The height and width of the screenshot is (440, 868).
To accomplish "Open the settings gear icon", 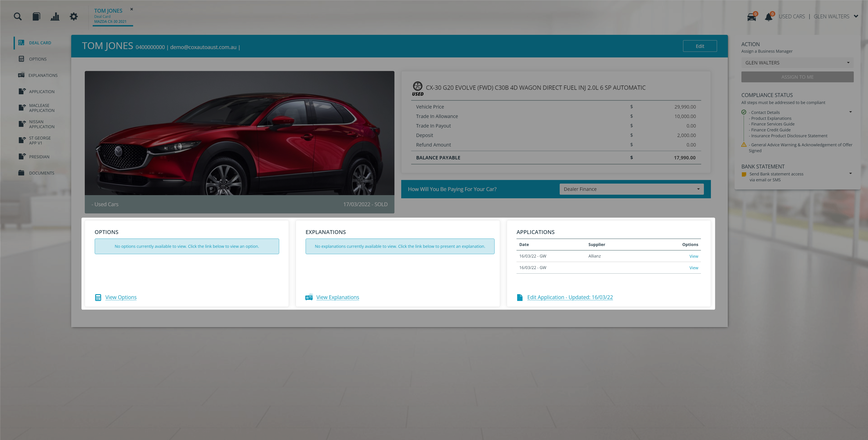I will (x=73, y=17).
